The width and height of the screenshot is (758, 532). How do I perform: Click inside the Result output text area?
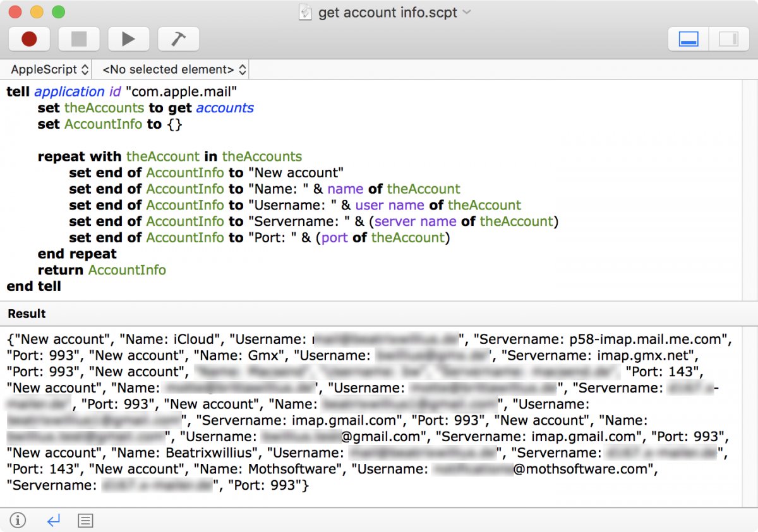click(x=379, y=410)
